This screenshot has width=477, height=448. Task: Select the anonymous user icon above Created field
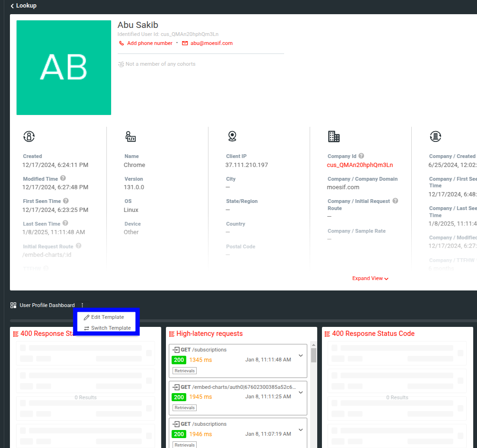tap(29, 136)
